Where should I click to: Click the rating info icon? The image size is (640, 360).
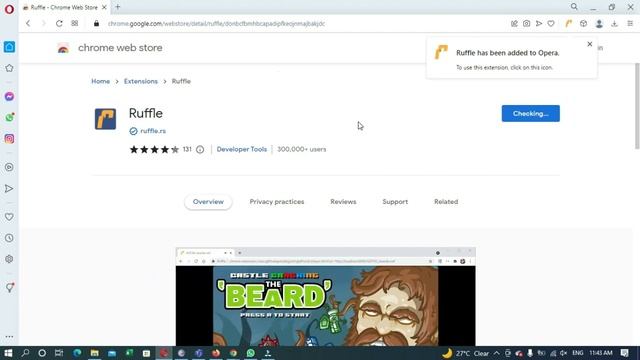click(200, 149)
